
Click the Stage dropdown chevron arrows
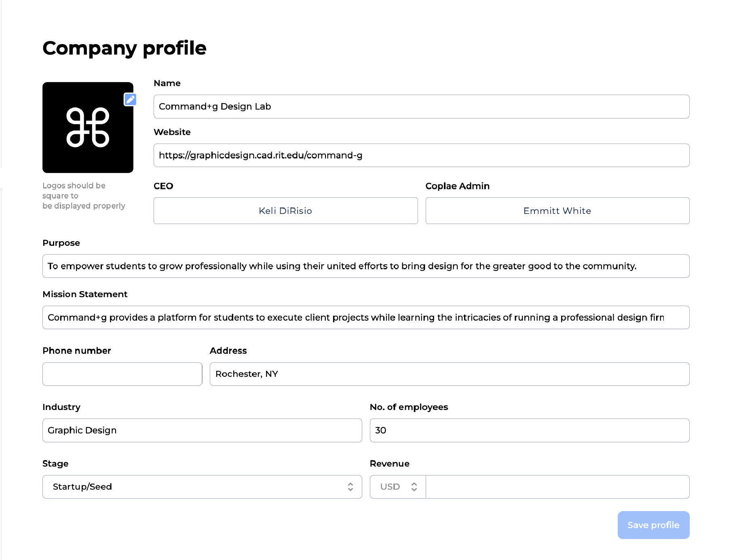tap(351, 486)
